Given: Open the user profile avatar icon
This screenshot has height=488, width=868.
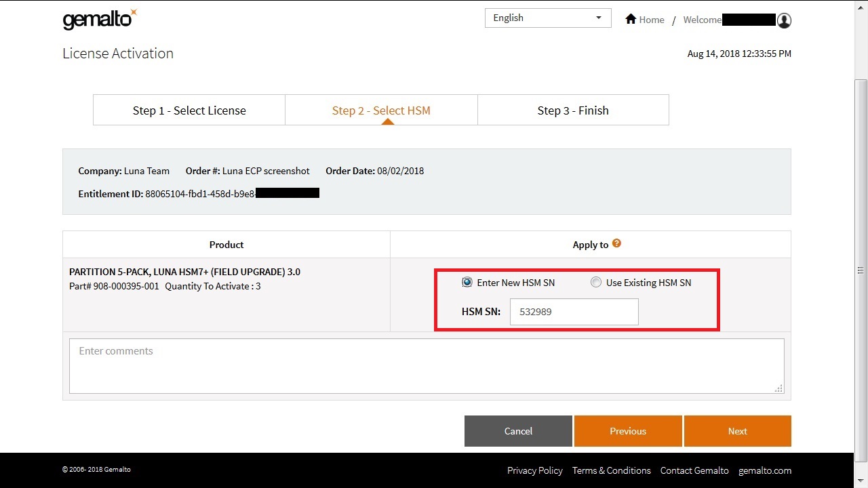Looking at the screenshot, I should tap(784, 20).
